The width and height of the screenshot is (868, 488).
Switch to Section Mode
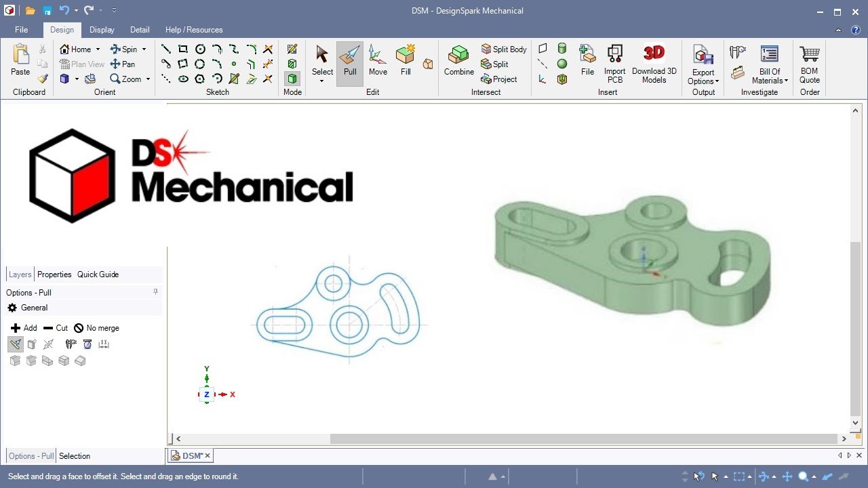(292, 64)
